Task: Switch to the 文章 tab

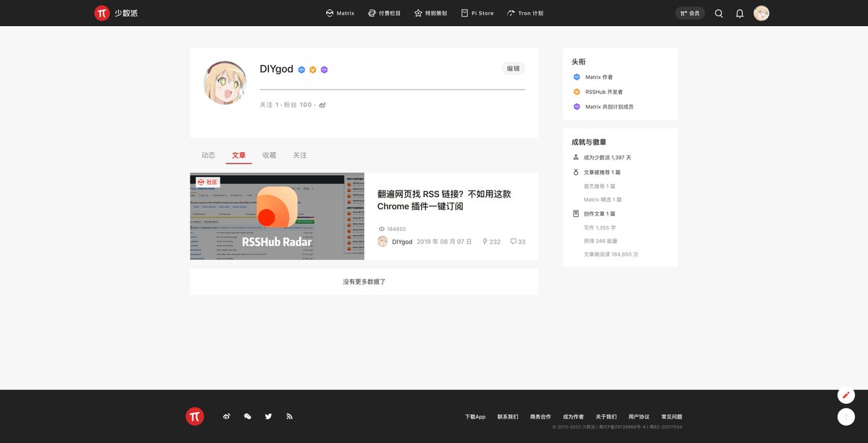Action: 239,156
